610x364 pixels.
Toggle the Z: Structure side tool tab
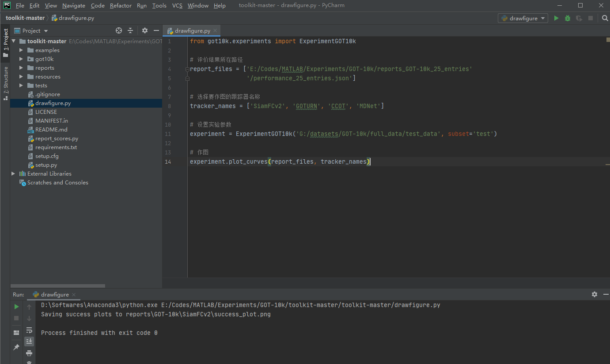pos(5,83)
